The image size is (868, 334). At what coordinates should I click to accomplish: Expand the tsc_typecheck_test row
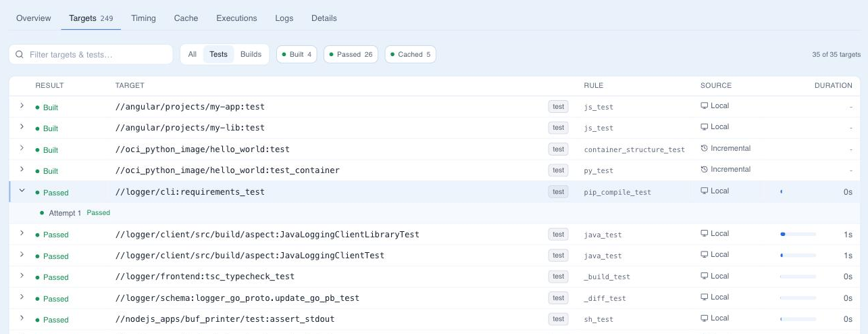pos(22,276)
